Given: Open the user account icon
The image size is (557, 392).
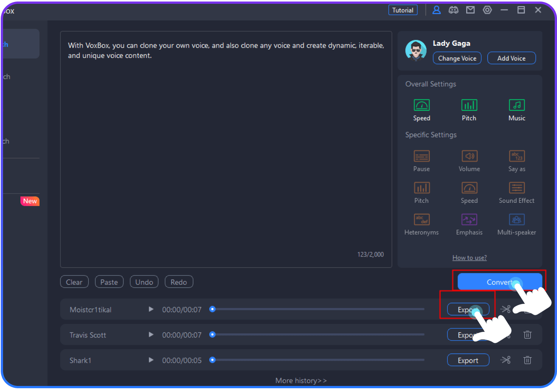Looking at the screenshot, I should 437,10.
